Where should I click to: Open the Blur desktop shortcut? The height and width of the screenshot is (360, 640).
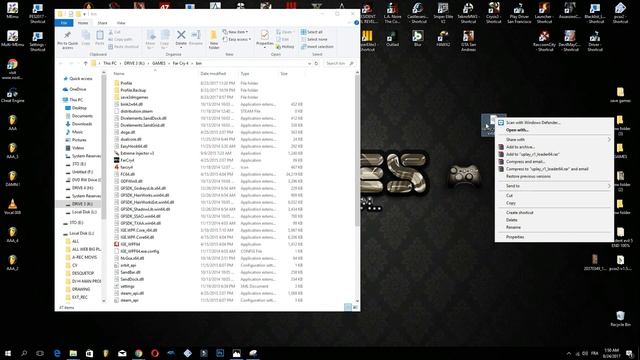coord(417,38)
